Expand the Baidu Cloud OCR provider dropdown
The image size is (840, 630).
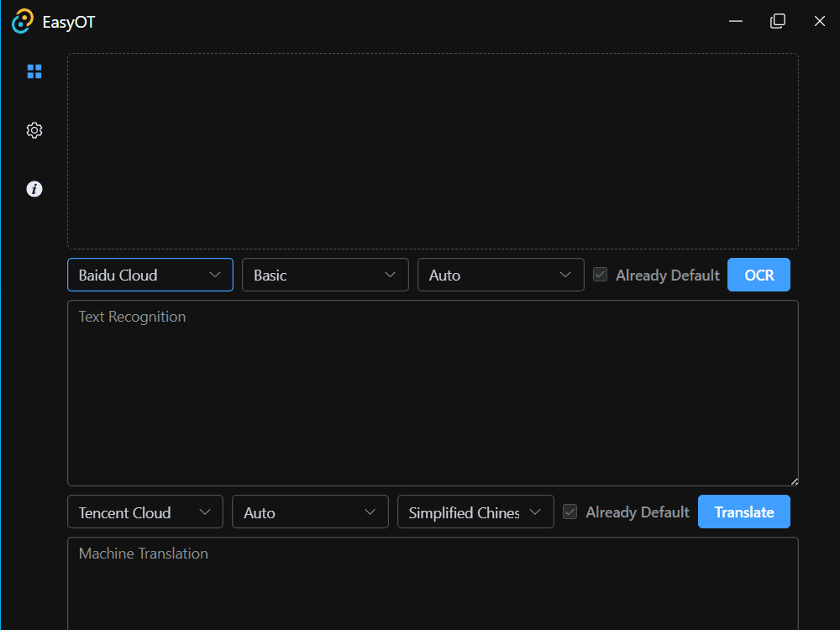pos(150,275)
